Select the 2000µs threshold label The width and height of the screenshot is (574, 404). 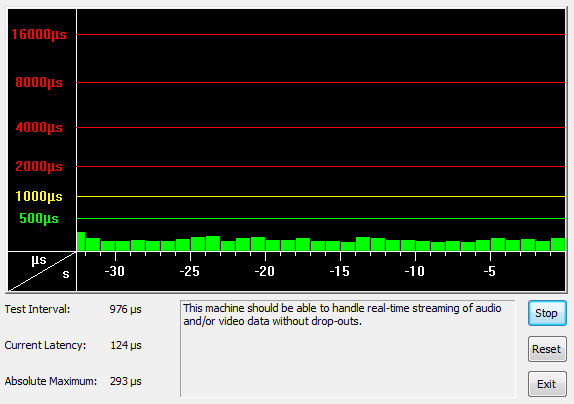pyautogui.click(x=39, y=167)
